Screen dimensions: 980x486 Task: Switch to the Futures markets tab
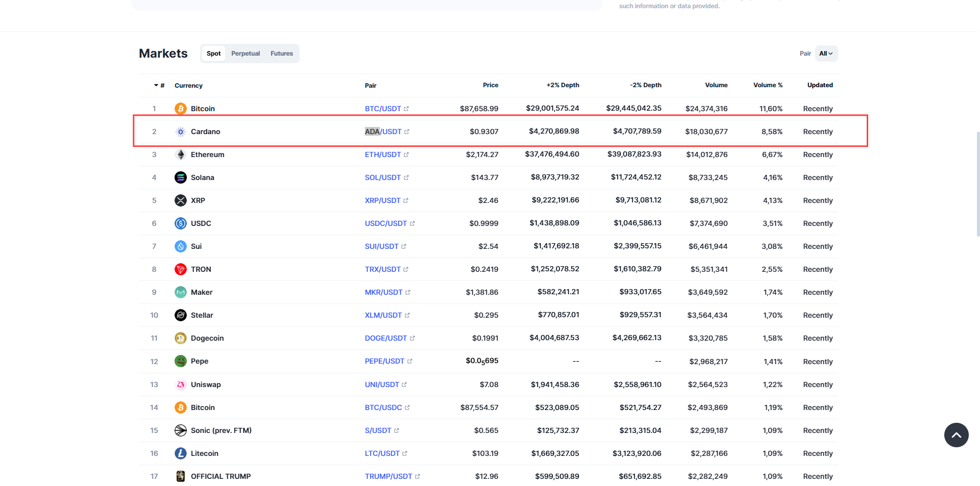pyautogui.click(x=282, y=54)
